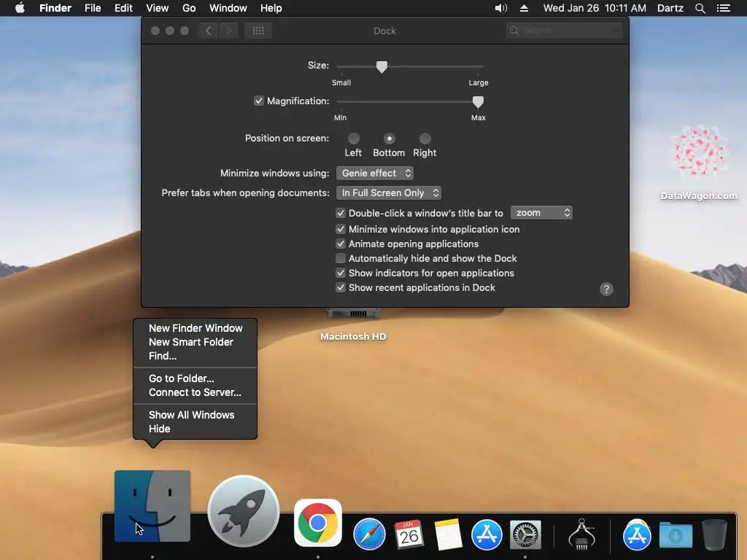Screen dimensions: 747x560
Task: Click the Dock Size slider thumb
Action: [382, 66]
